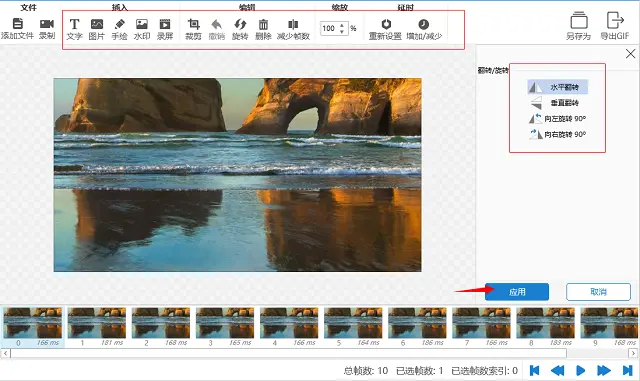Select frame 8 thumbnail in timeline
The image size is (640, 381).
[545, 323]
